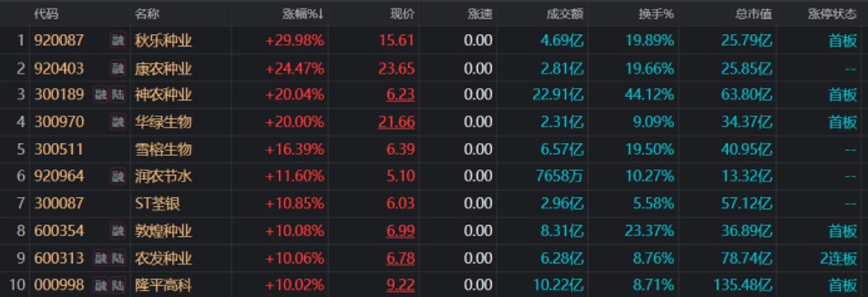This screenshot has width=868, height=297.
Task: Click the 陆 badge on 隆平高科 row
Action: coord(118,285)
